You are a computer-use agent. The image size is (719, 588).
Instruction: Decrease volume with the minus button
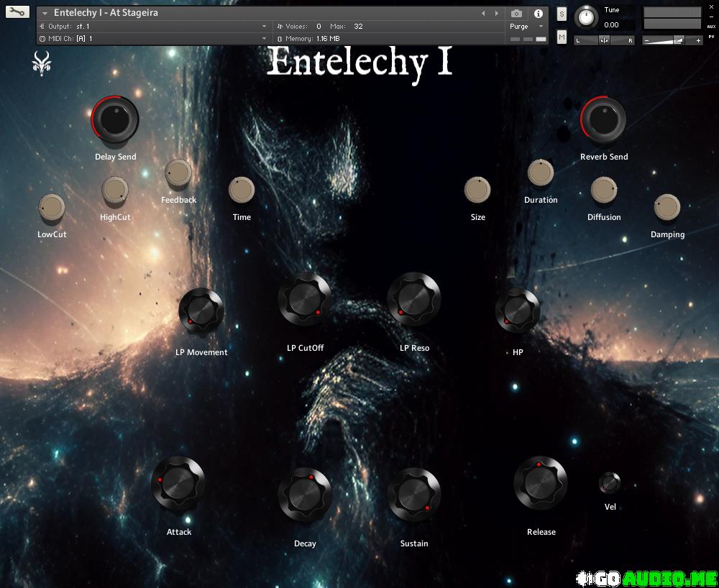pos(647,40)
